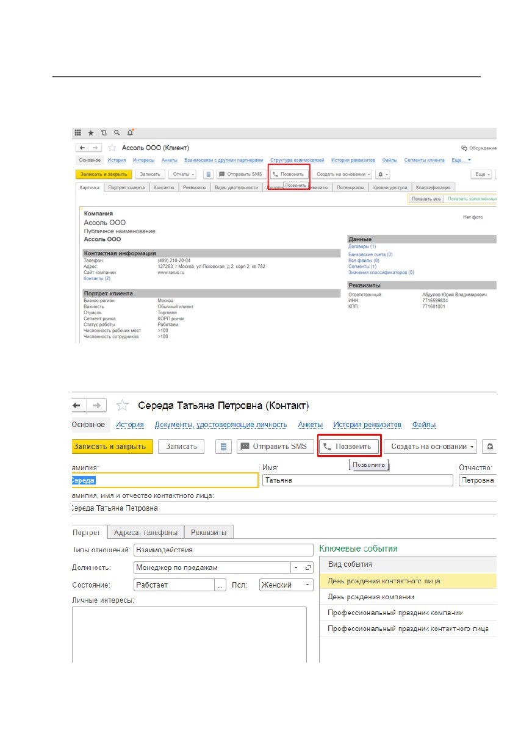Click Записать и закрыть in Ассоль window
Image resolution: width=532 pixels, height=756 pixels.
click(104, 174)
